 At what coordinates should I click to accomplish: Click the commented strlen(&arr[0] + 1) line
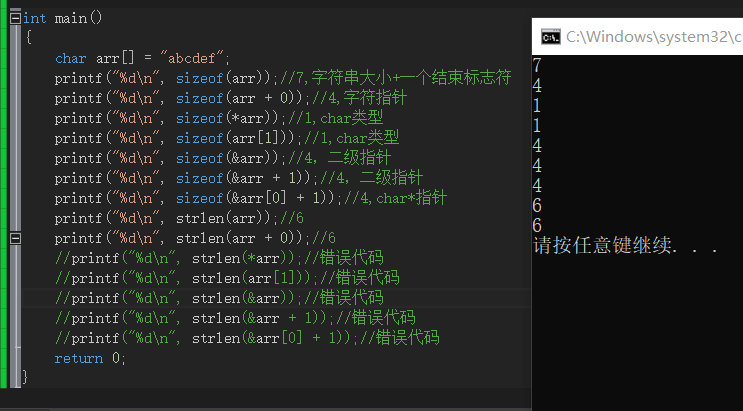[x=247, y=338]
